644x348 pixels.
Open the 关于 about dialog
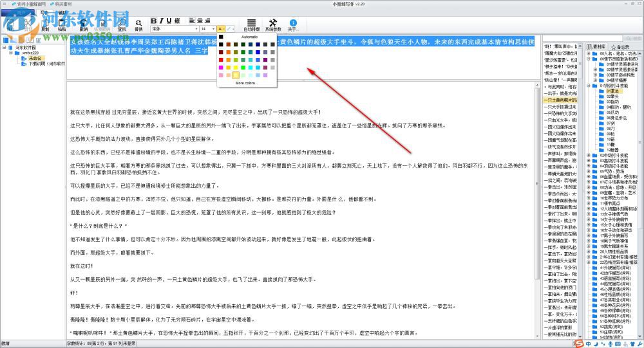point(293,25)
